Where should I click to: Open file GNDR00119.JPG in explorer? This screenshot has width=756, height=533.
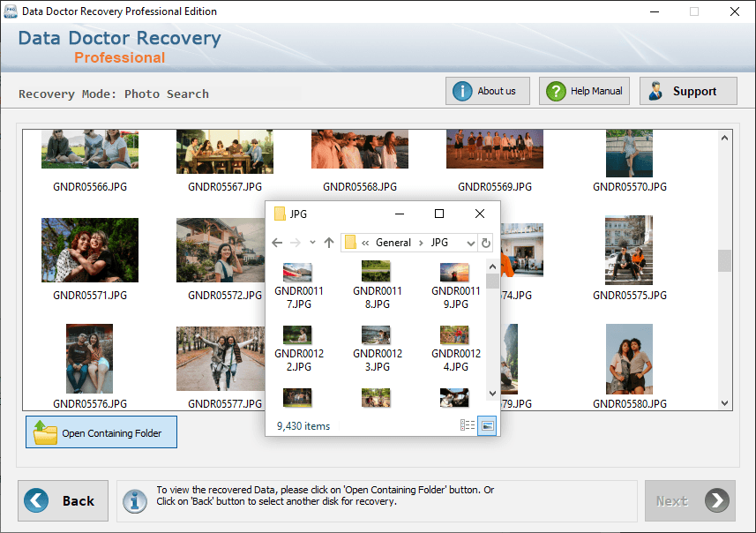455,286
